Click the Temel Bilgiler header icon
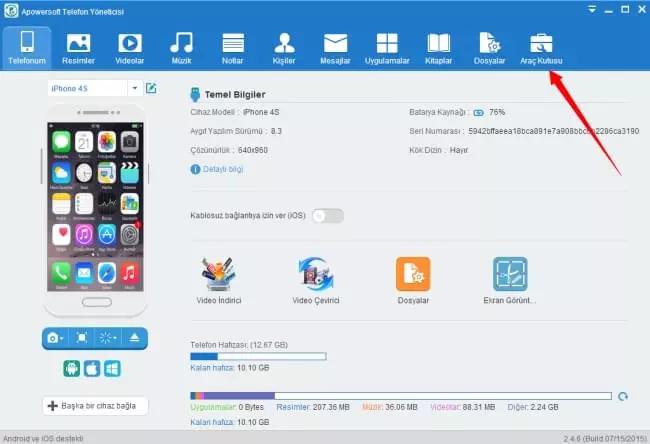Screen dimensions: 650x444 click(195, 95)
